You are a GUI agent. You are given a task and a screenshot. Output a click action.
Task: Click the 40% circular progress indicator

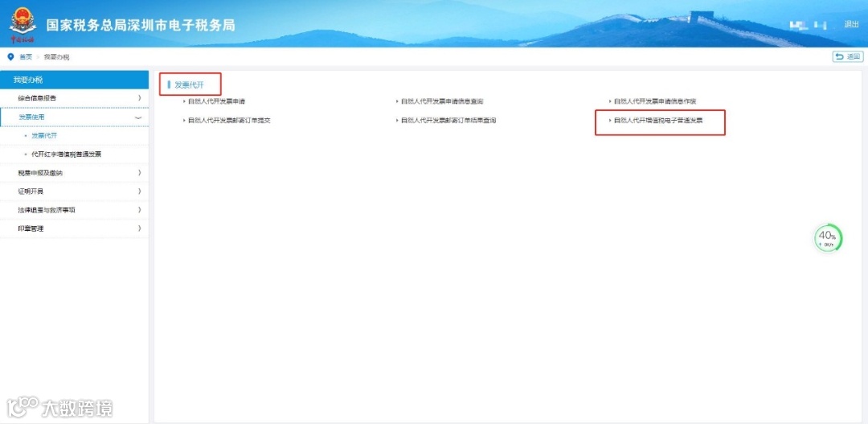[x=828, y=239]
